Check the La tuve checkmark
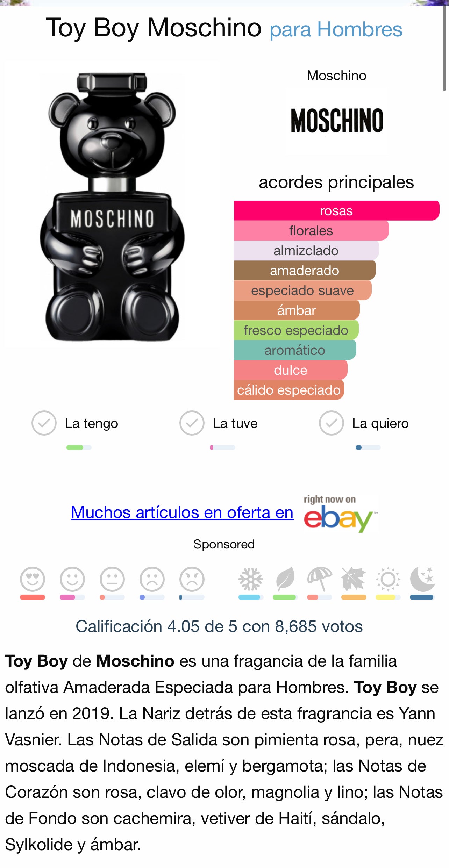The image size is (449, 868). coord(192,423)
